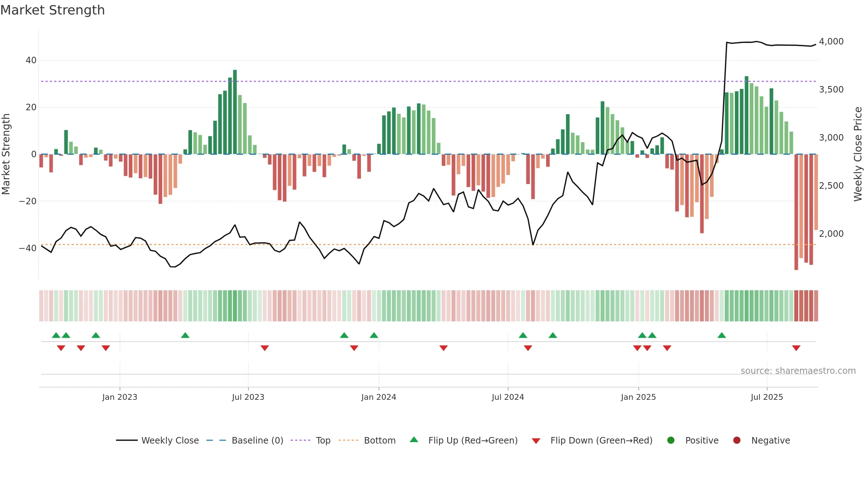The height and width of the screenshot is (488, 868).
Task: Click the green Positive dot in legend
Action: (671, 440)
